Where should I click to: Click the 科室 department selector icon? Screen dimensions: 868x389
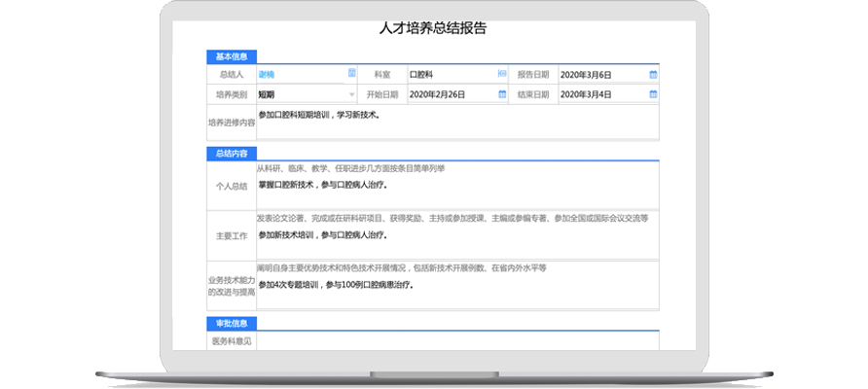pos(502,74)
